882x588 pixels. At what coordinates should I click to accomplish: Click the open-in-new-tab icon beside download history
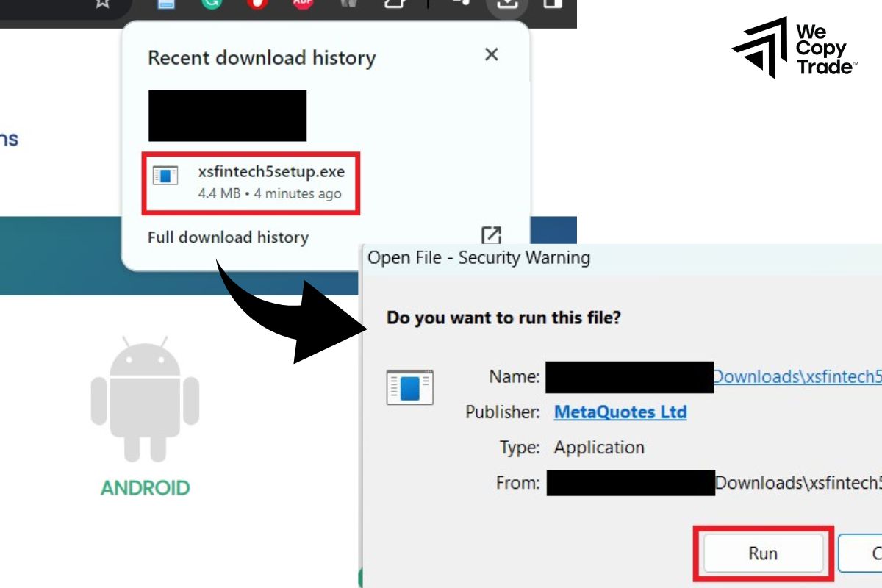pyautogui.click(x=491, y=236)
